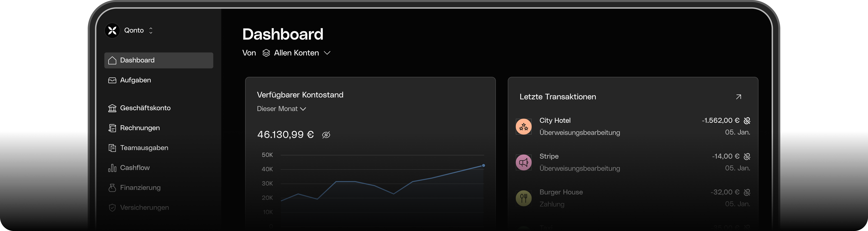Click the Versicherungen shield icon
868x231 pixels.
(x=112, y=207)
